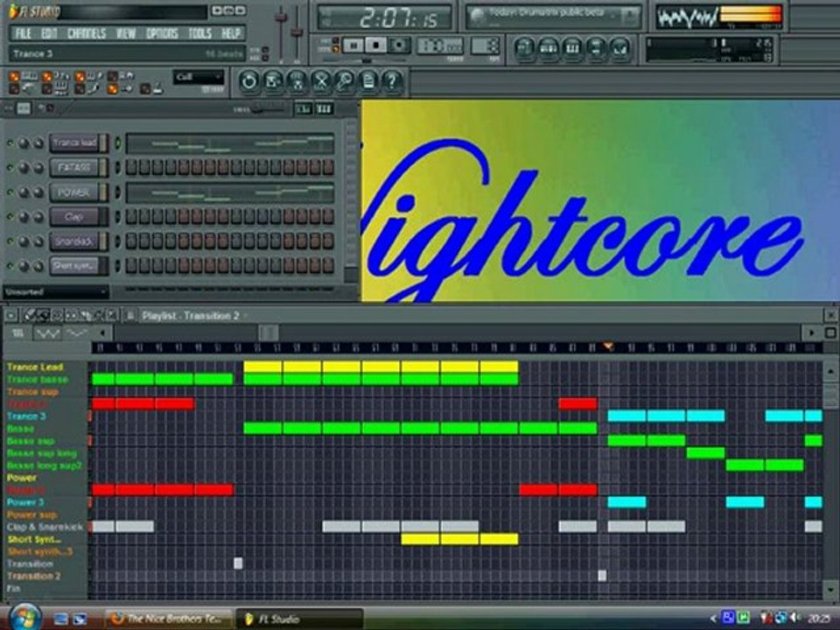Toggle the Trance lead channel select LED
The height and width of the screenshot is (630, 840).
(x=118, y=143)
